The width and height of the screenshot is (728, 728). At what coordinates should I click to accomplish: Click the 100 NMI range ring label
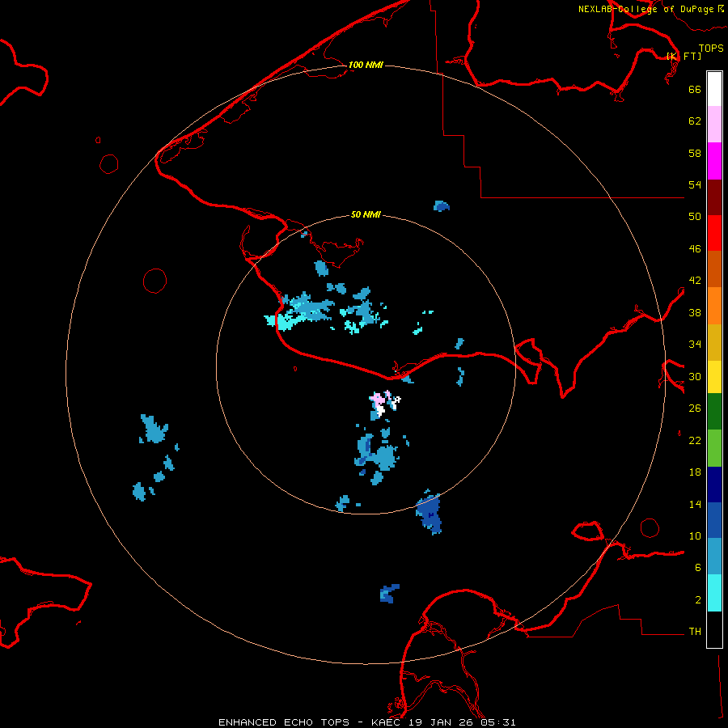pos(366,65)
